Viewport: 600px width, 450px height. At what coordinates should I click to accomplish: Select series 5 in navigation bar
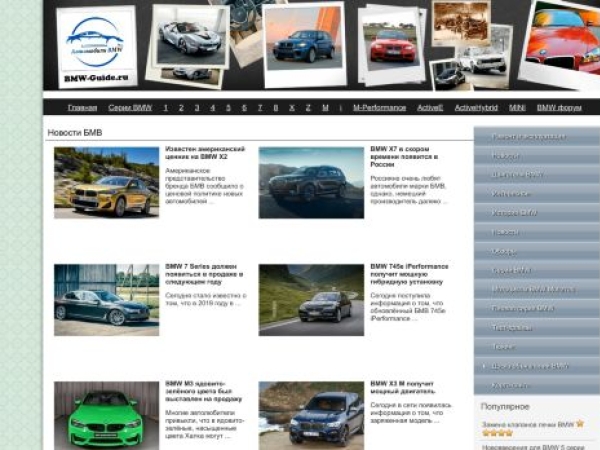click(228, 108)
